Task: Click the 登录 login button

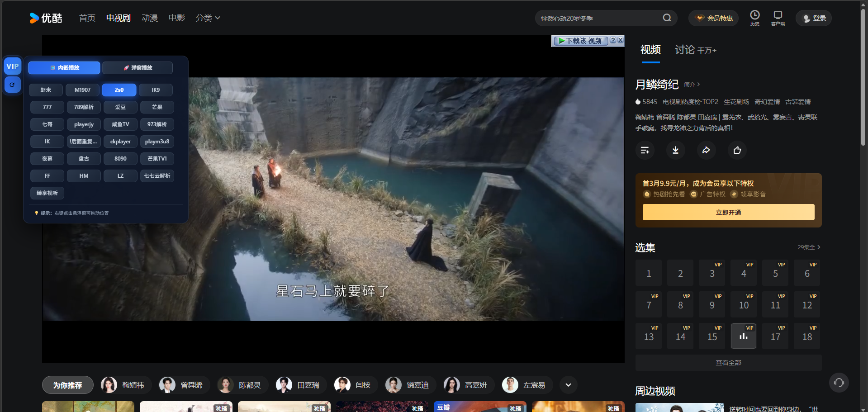Action: coord(814,18)
